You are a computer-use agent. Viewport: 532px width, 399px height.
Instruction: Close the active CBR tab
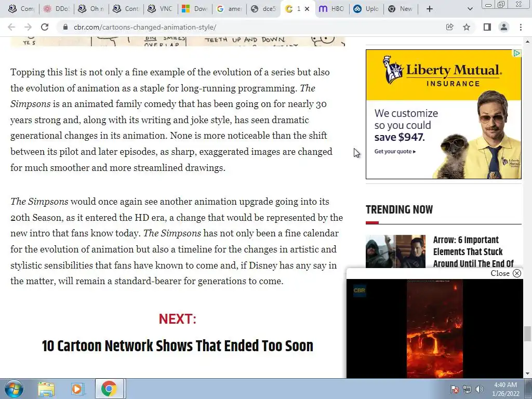pyautogui.click(x=307, y=9)
